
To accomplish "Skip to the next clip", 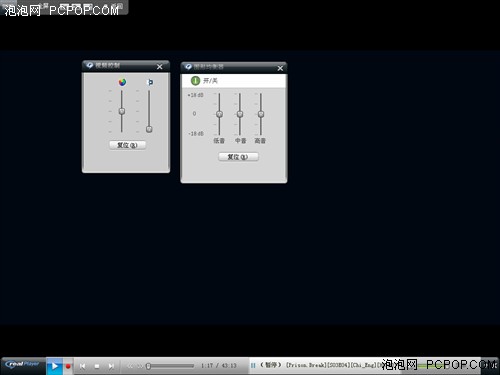I will click(111, 366).
